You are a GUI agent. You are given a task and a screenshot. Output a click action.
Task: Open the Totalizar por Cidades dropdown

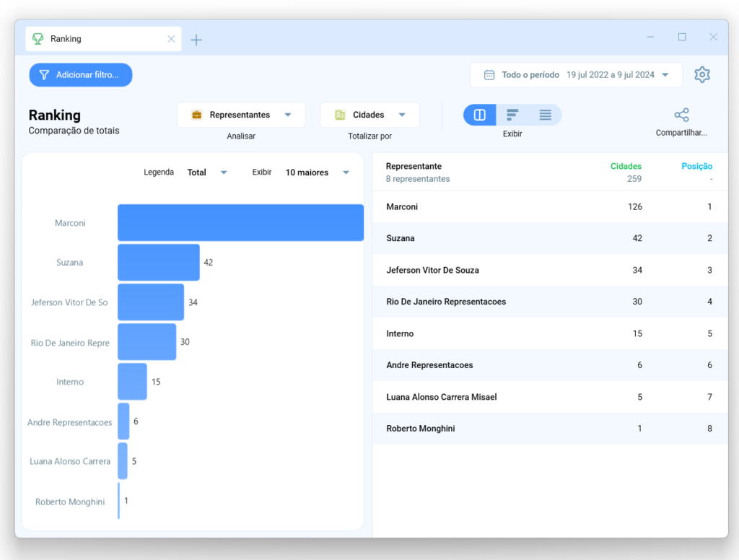point(369,114)
